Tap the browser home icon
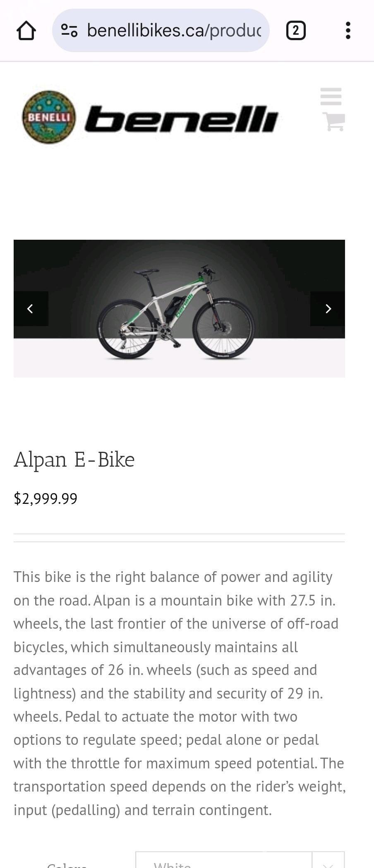Viewport: 374px width, 868px height. pyautogui.click(x=26, y=31)
